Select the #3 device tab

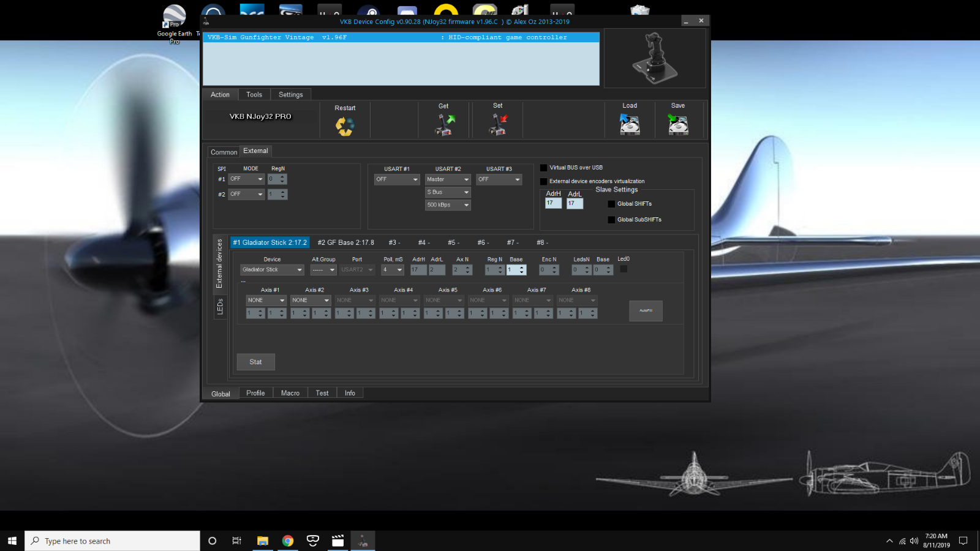point(394,243)
